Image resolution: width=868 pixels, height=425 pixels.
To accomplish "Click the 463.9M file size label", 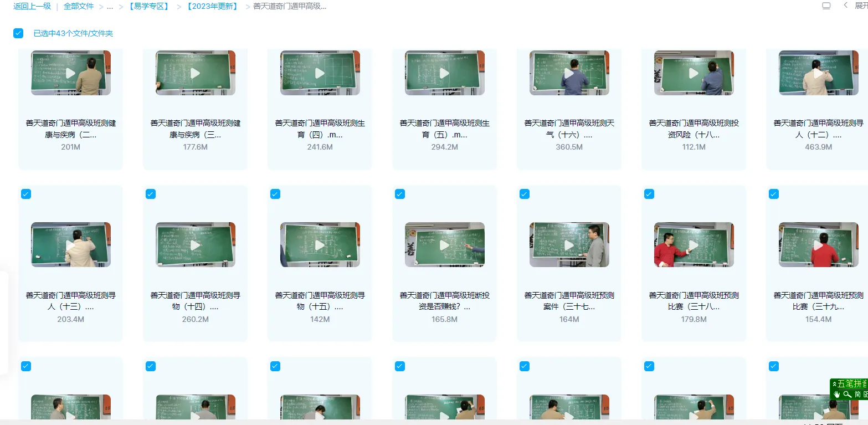I will 818,147.
